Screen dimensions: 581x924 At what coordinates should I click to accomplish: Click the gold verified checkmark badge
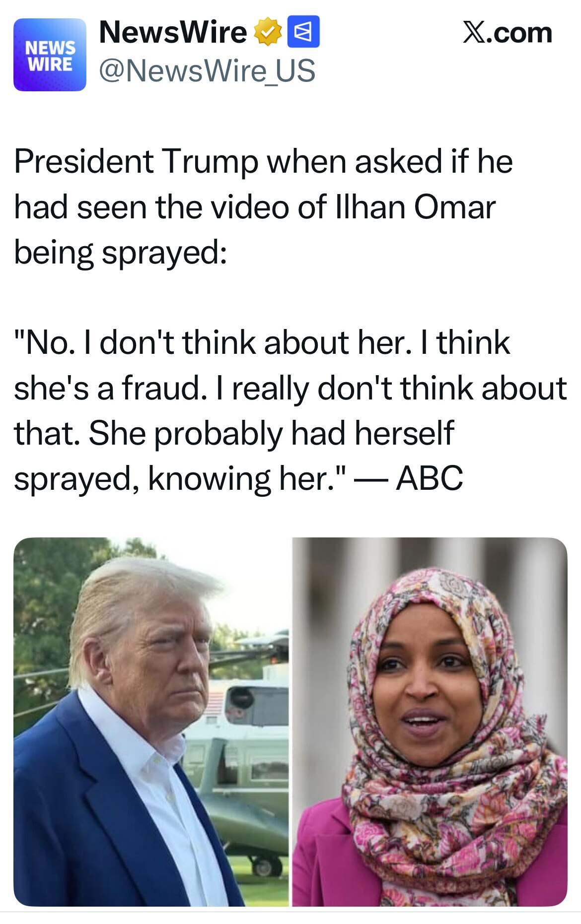268,32
